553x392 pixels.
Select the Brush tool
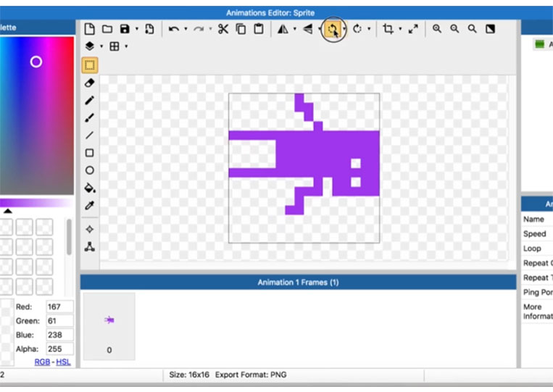point(90,117)
